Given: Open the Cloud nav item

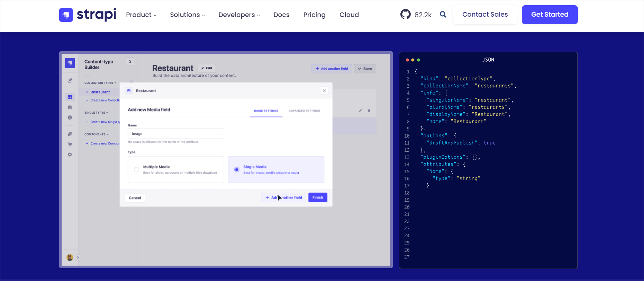Looking at the screenshot, I should (x=349, y=15).
